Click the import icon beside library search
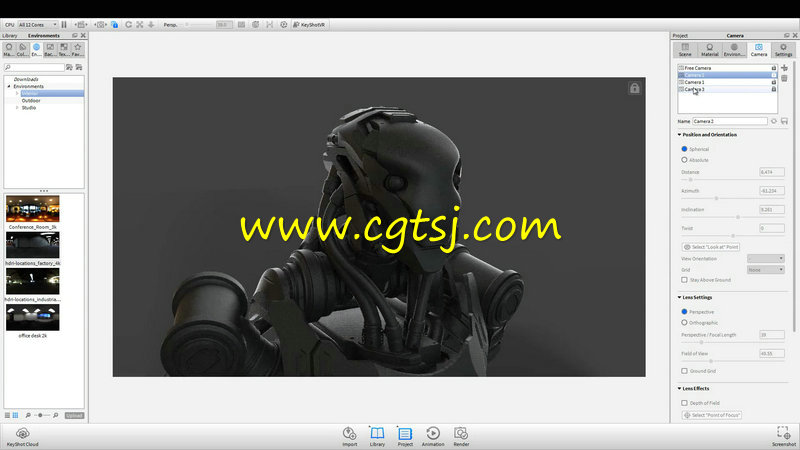The image size is (800, 450). pos(79,67)
